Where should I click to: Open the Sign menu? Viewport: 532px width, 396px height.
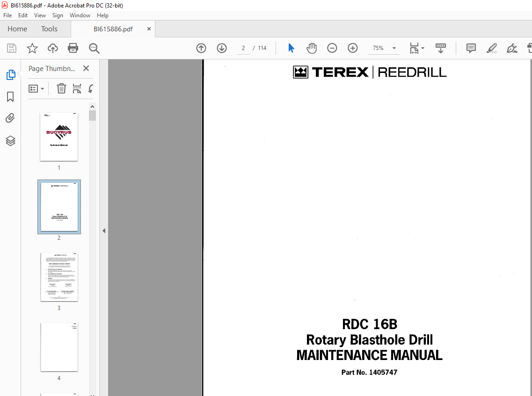[x=58, y=15]
